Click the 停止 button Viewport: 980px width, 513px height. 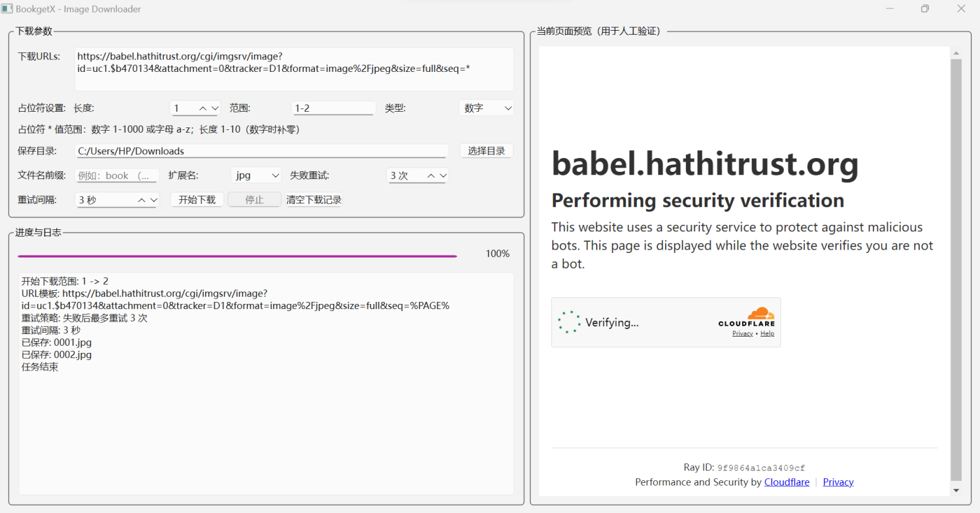[x=254, y=200]
